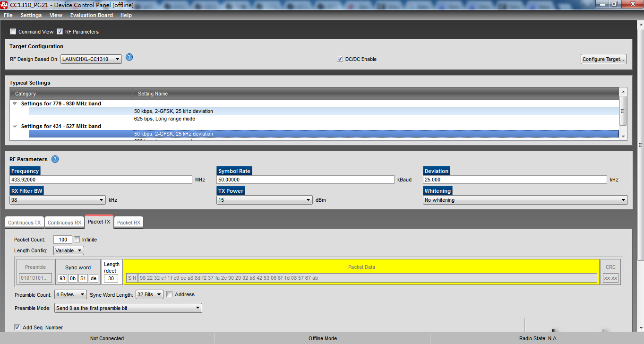The height and width of the screenshot is (344, 644).
Task: Open the View menu
Action: pyautogui.click(x=56, y=15)
